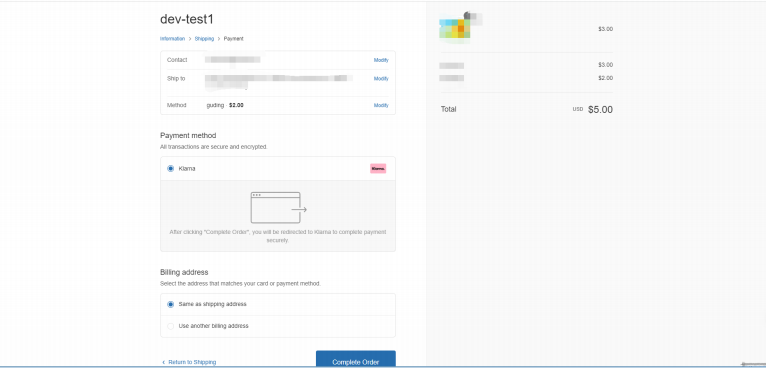Image resolution: width=766 pixels, height=369 pixels.
Task: Click the Billing address heading
Action: (x=184, y=272)
